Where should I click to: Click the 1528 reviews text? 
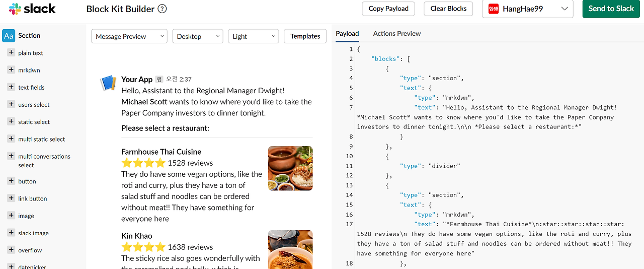tap(190, 163)
